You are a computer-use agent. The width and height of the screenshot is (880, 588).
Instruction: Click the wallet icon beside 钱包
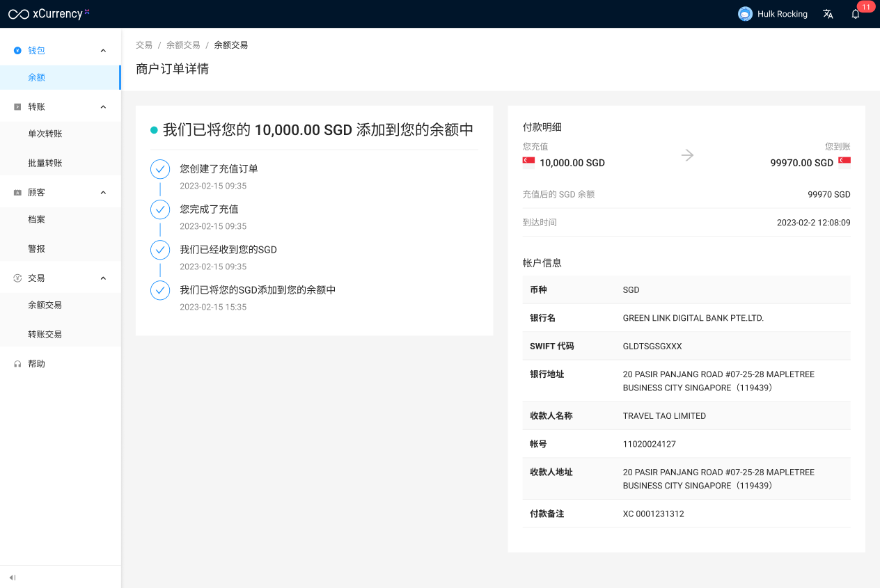pos(17,50)
